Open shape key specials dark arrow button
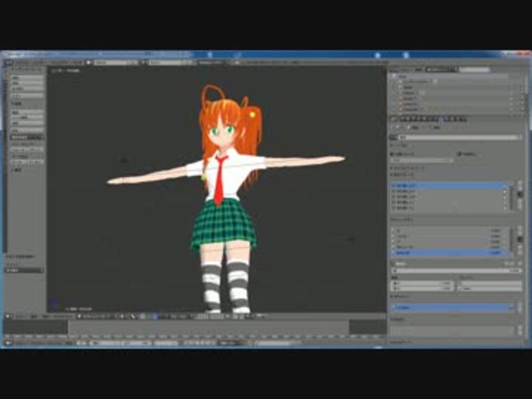532x399 pixels. [520, 239]
